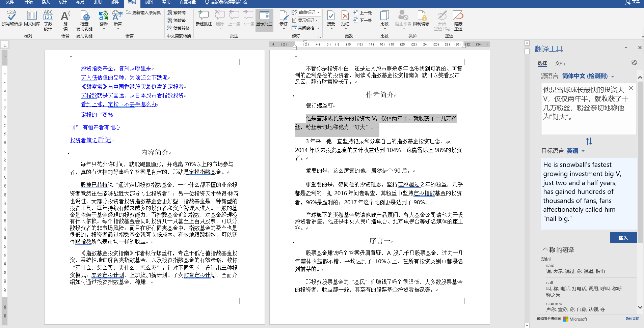Add a 新建批注 new comment

click(x=204, y=18)
